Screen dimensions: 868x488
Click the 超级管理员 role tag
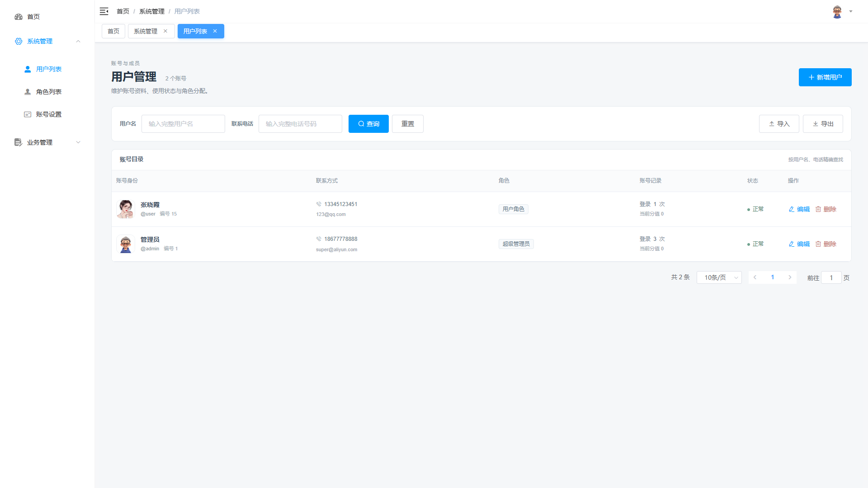tap(516, 244)
